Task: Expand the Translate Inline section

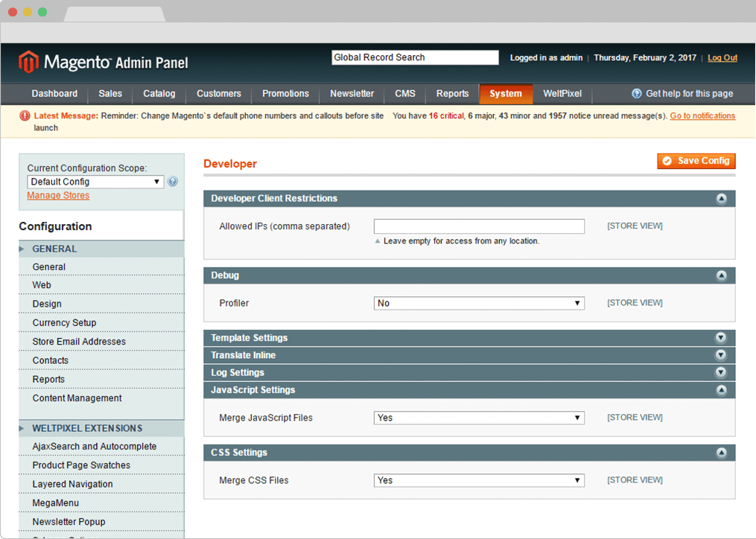Action: coord(721,355)
